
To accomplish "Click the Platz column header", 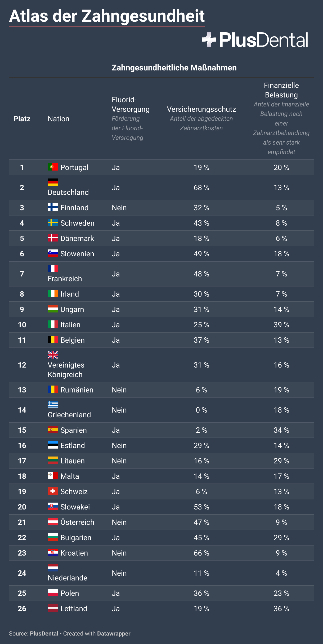I will [22, 119].
